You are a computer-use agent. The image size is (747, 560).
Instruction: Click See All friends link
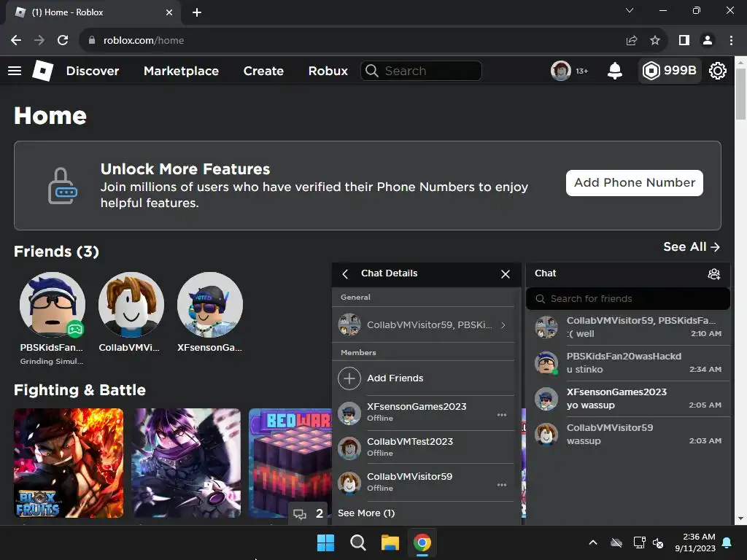(692, 246)
